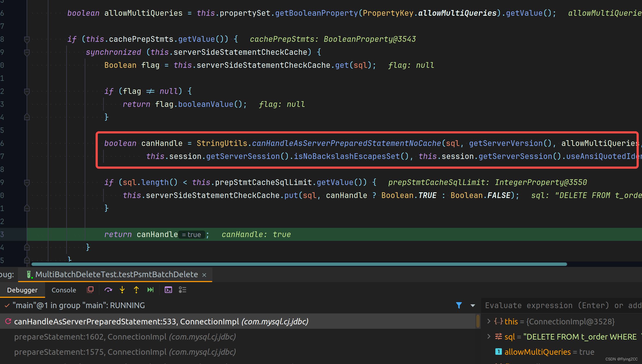
Task: Click the Evaluate expression input field
Action: point(562,305)
